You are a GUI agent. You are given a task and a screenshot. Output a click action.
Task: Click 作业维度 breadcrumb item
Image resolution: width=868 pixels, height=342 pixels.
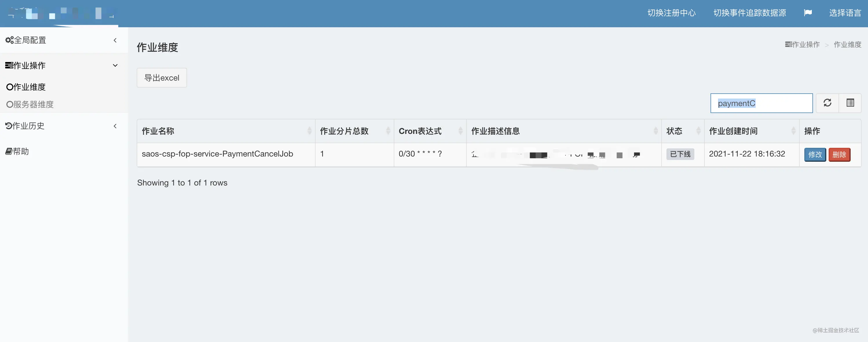(x=847, y=45)
